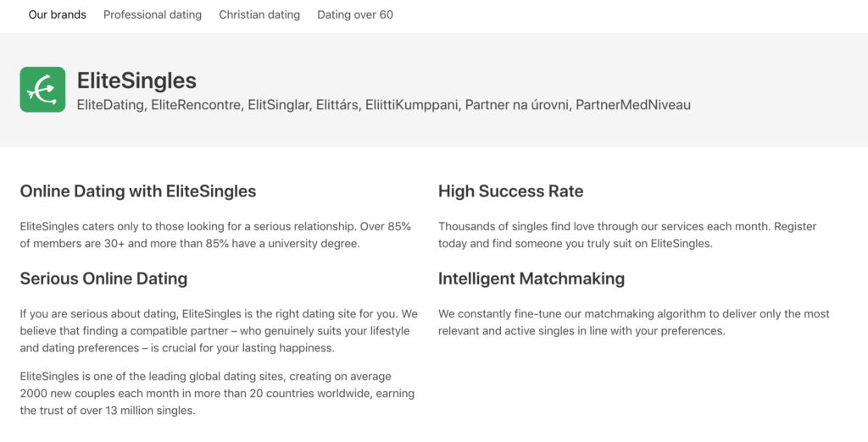The width and height of the screenshot is (868, 442).
Task: Click the Intelligent Matchmaking heading
Action: tap(531, 279)
